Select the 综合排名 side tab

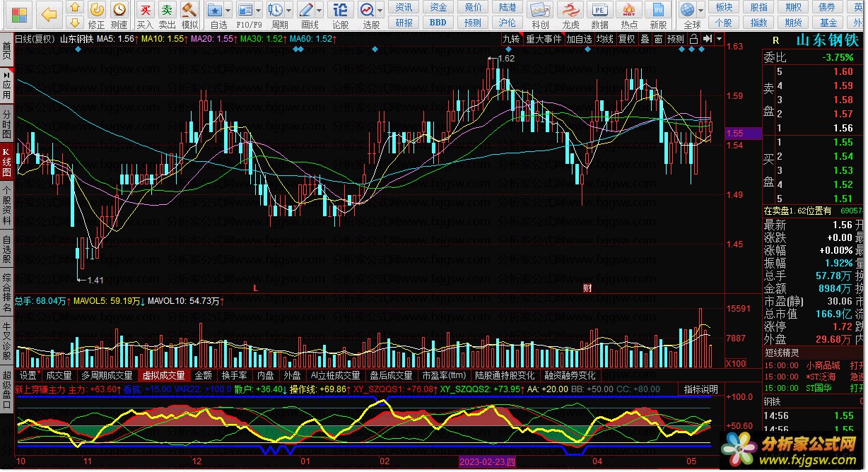pos(6,293)
